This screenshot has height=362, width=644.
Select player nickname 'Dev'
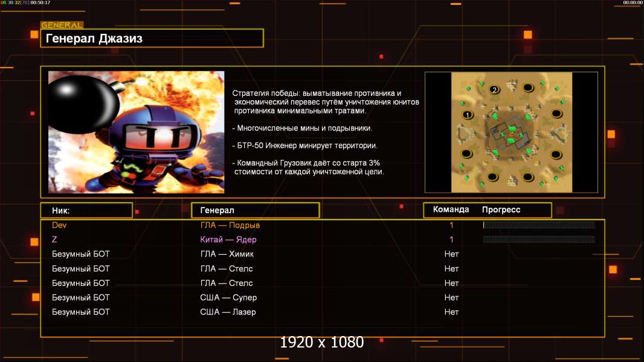point(59,225)
